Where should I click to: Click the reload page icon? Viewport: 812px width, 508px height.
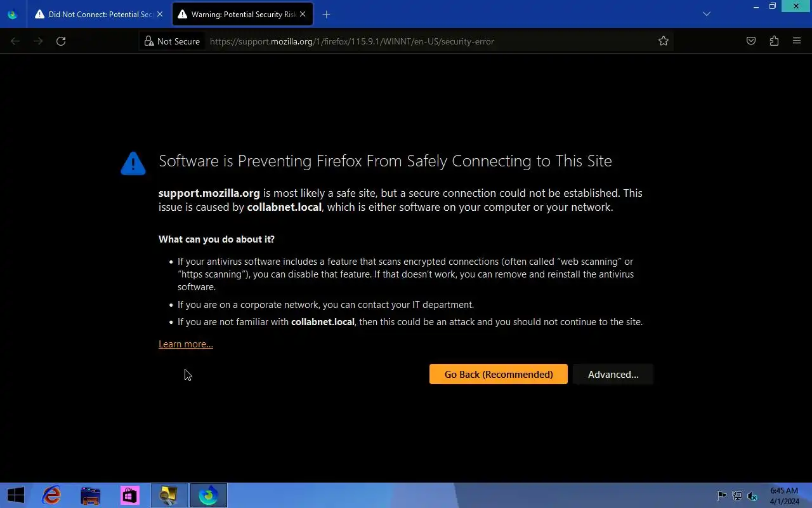tap(61, 41)
